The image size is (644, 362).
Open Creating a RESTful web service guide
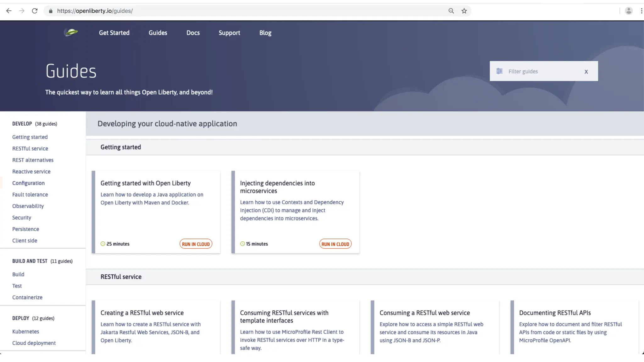142,313
